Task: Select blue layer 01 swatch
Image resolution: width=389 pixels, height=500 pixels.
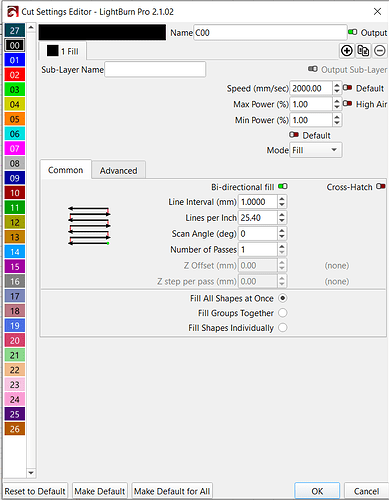Action: pos(15,60)
